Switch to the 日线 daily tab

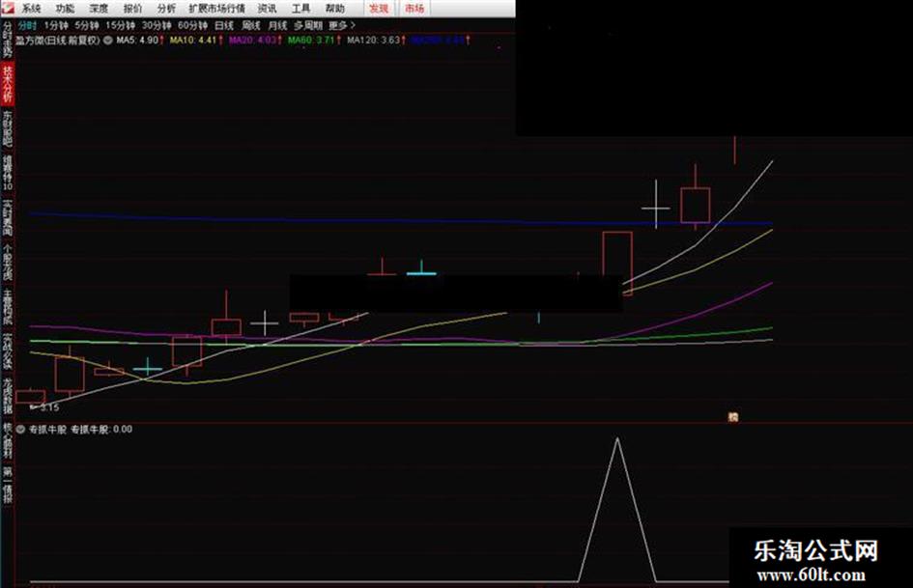click(224, 26)
